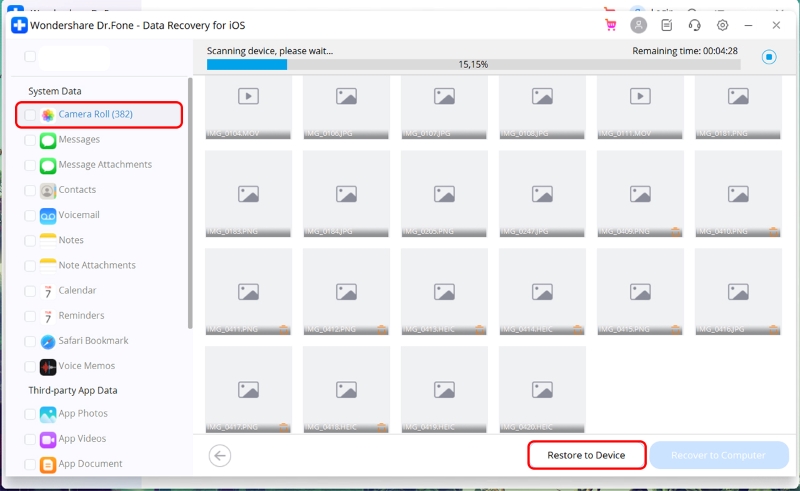Select the App Photos category

pyautogui.click(x=82, y=413)
